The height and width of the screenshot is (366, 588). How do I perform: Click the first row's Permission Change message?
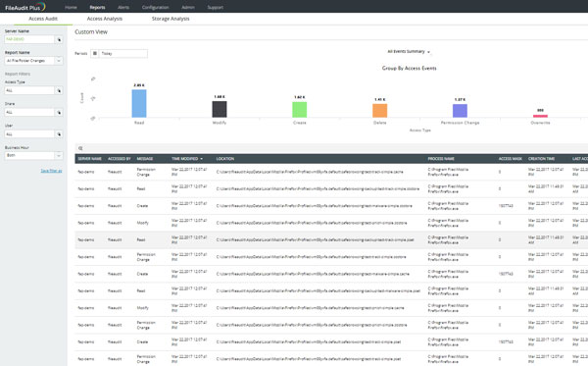(146, 172)
